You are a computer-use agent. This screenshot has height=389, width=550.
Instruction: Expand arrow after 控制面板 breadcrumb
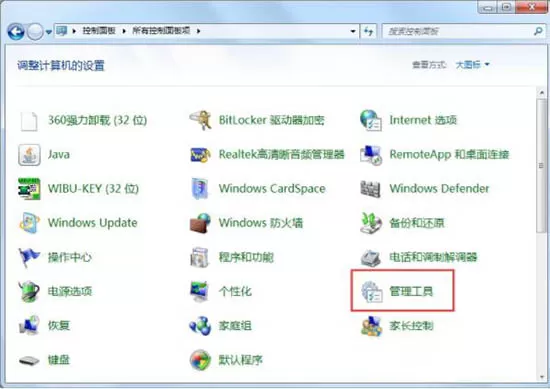pyautogui.click(x=124, y=31)
